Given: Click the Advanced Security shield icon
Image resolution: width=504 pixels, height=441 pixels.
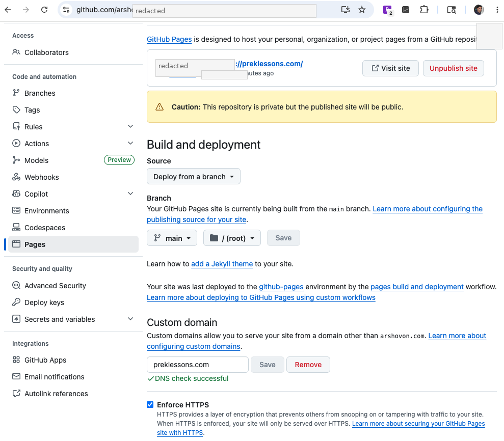Looking at the screenshot, I should [x=16, y=285].
